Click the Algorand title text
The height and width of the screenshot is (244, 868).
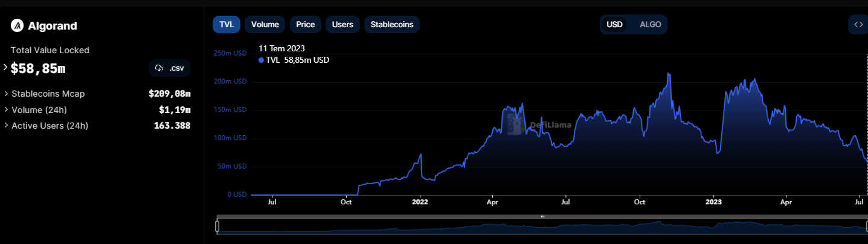(x=53, y=26)
